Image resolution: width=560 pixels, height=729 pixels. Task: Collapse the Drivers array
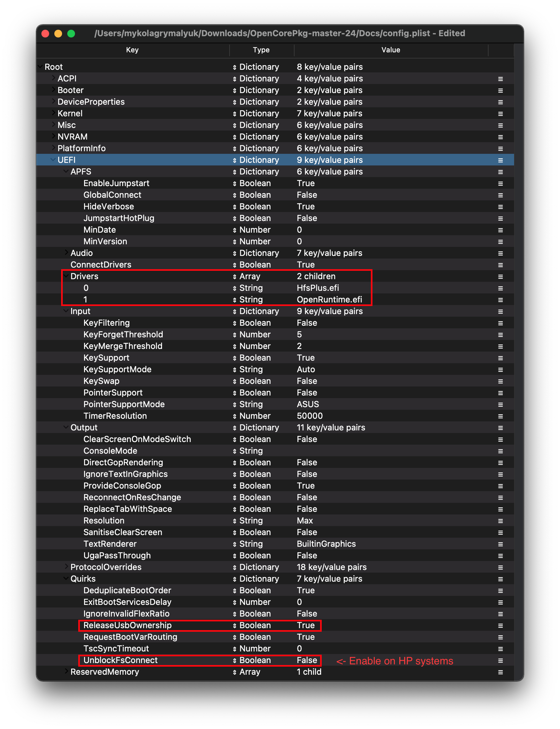[x=66, y=276]
